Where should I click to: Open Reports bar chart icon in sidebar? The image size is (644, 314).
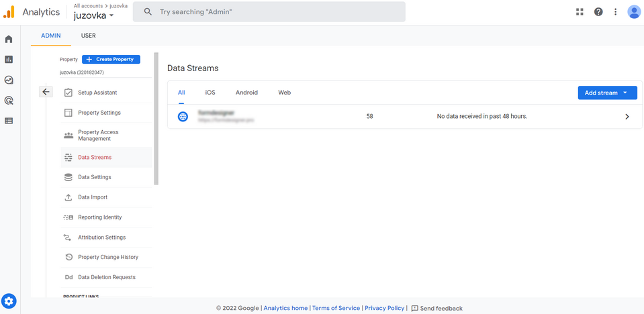coord(9,60)
